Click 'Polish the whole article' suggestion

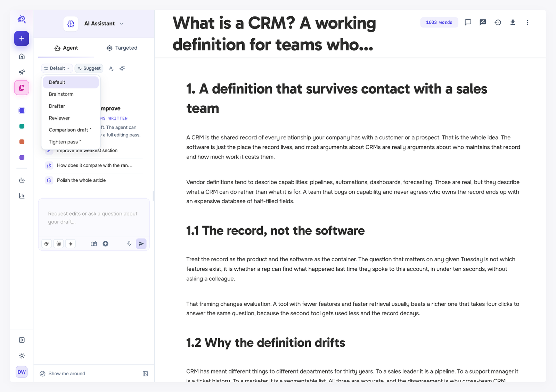94,180
